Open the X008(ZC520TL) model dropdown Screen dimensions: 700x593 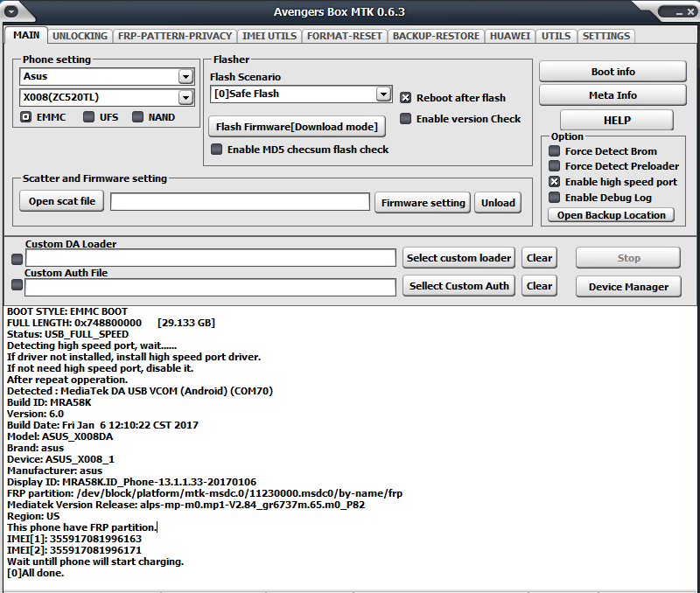tap(185, 97)
